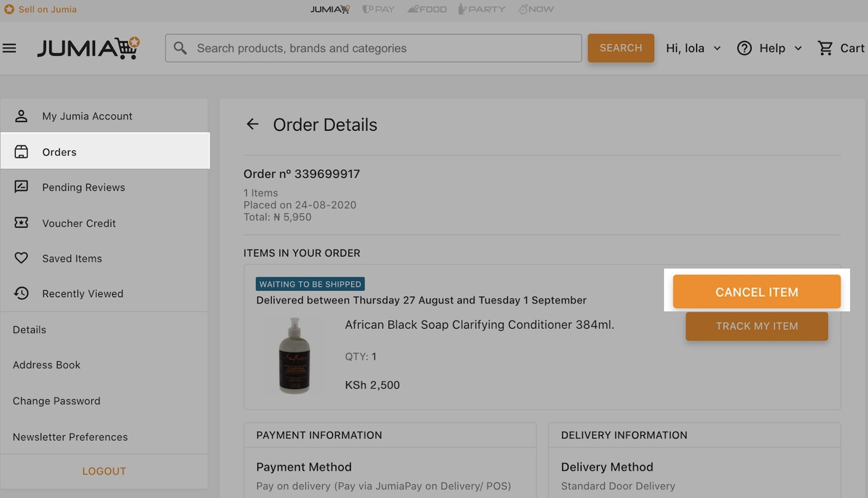Click the Pending Reviews sidebar icon
The image size is (868, 498).
(x=22, y=187)
